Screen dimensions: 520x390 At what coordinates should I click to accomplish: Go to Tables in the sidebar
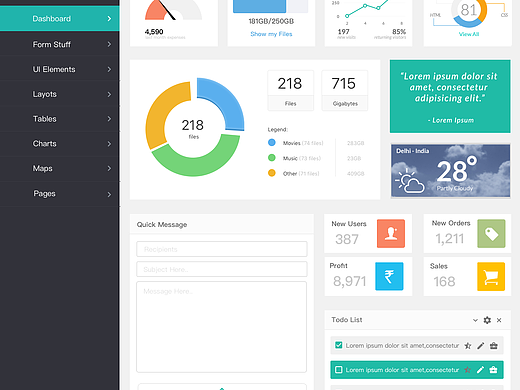[60, 119]
